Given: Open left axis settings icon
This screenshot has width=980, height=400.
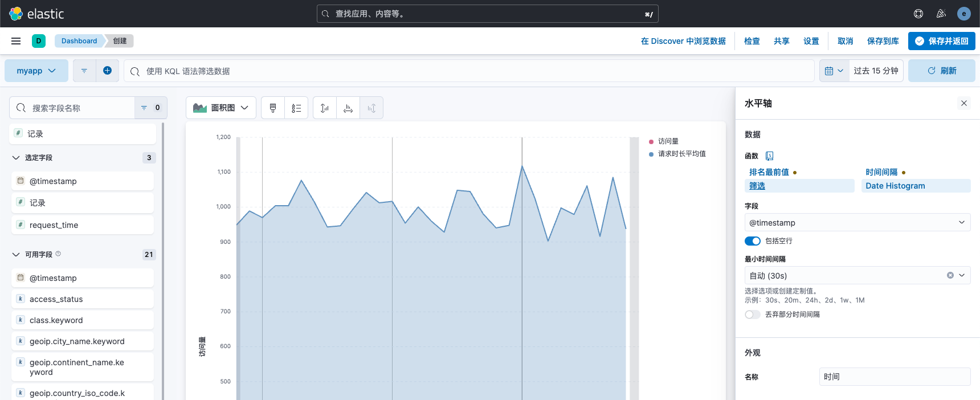Looking at the screenshot, I should coord(325,108).
